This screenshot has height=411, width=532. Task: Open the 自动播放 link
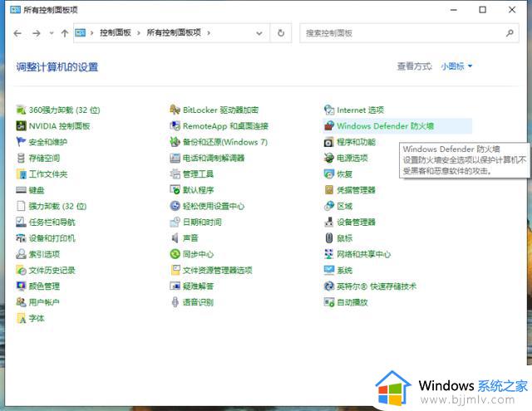coord(352,302)
